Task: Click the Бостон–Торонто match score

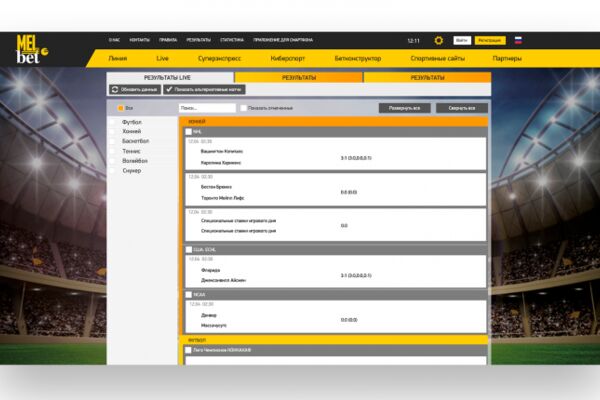Action: pyautogui.click(x=349, y=192)
